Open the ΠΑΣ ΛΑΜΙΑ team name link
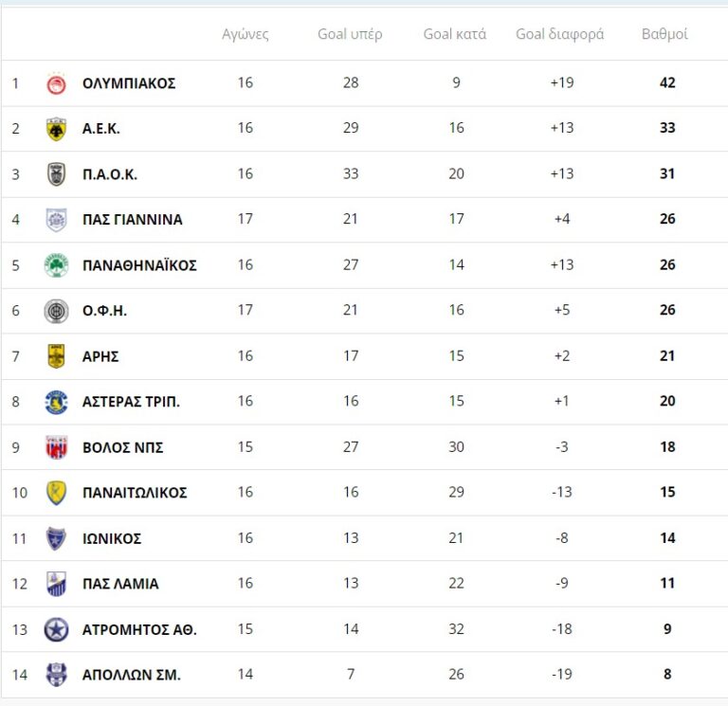The image size is (728, 706). coord(120,584)
